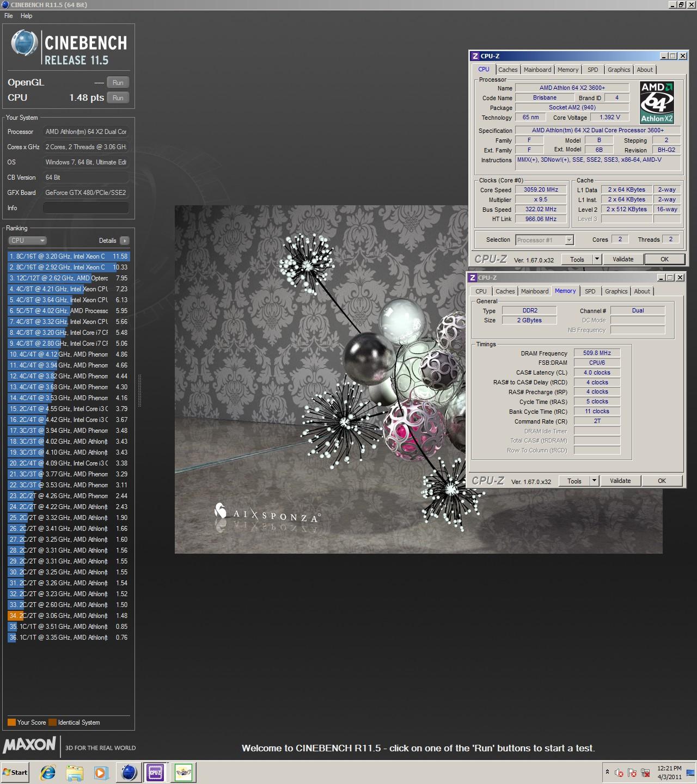Run the OpenGL benchmark

118,82
